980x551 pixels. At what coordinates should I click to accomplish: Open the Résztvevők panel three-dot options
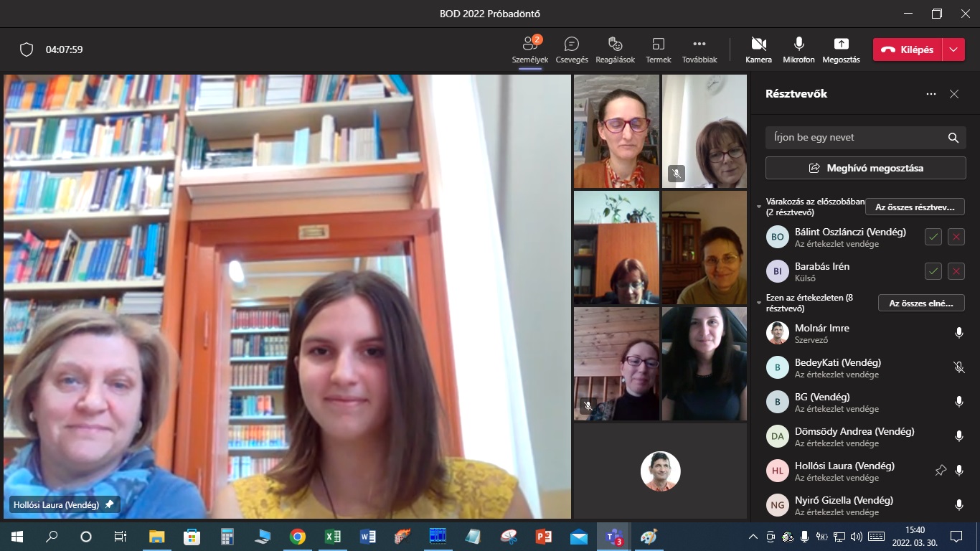(931, 94)
